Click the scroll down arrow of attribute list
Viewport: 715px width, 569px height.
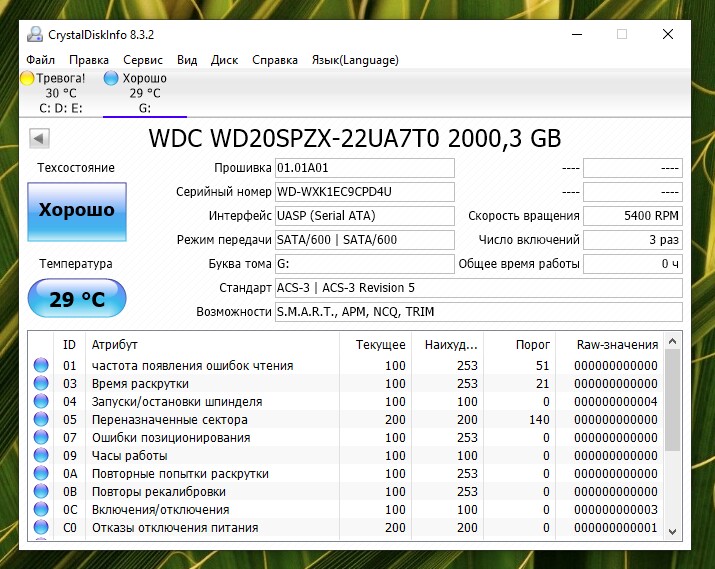pos(672,532)
